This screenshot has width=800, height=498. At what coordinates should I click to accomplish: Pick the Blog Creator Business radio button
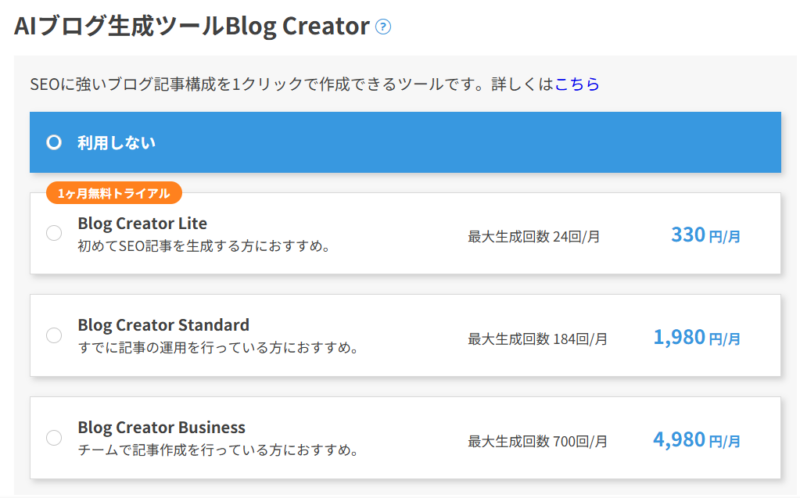[x=54, y=437]
